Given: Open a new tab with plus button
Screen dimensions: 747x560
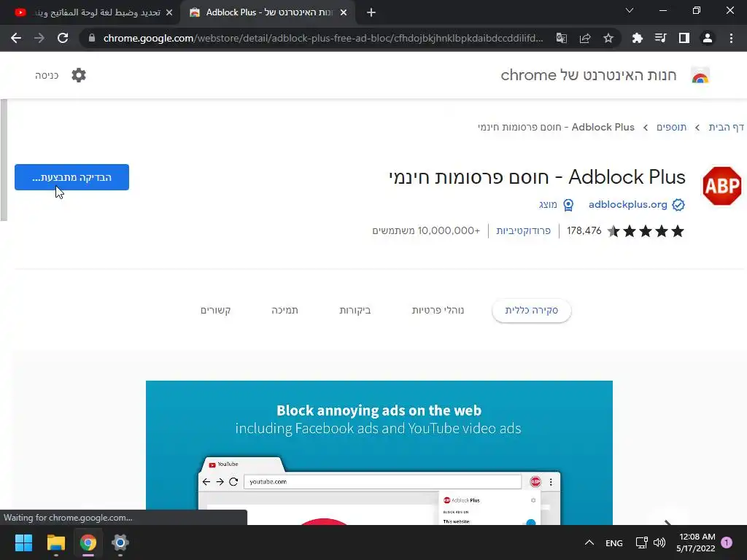Looking at the screenshot, I should [x=371, y=12].
